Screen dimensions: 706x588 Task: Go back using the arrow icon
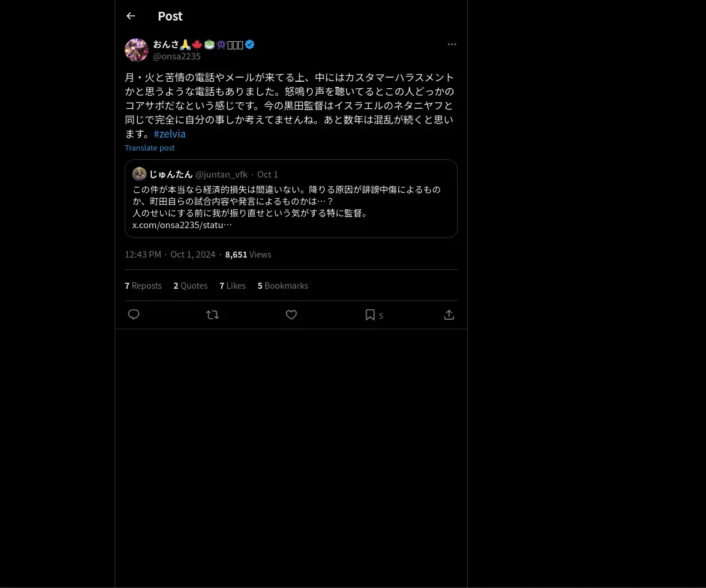click(131, 16)
